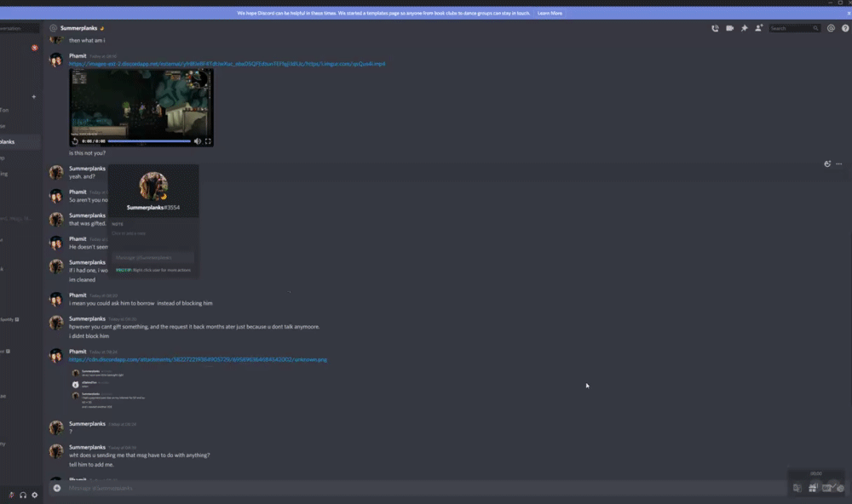Open the imgur mp4 link from Phamit

click(x=227, y=64)
